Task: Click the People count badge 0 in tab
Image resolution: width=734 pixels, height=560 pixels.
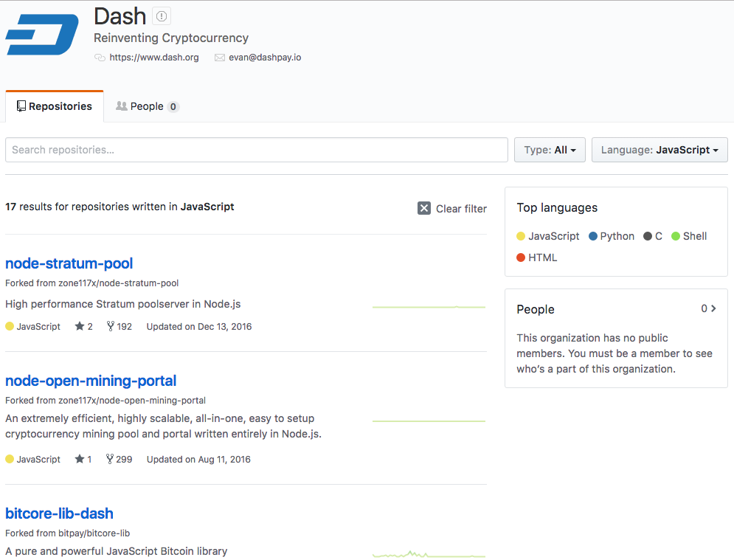Action: [x=173, y=107]
